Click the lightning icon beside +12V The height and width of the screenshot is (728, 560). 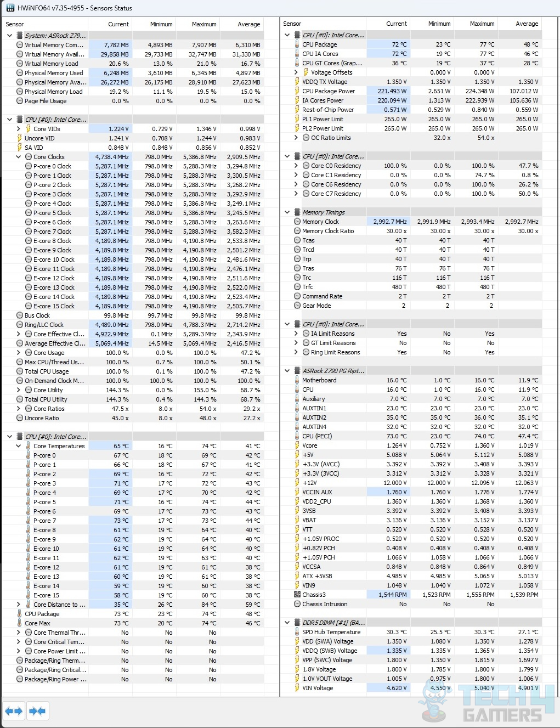point(297,483)
